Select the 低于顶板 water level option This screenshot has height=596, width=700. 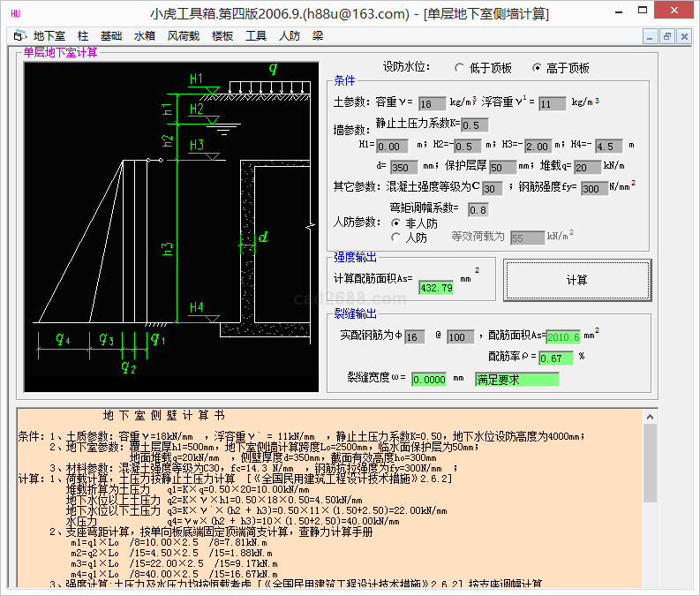460,68
